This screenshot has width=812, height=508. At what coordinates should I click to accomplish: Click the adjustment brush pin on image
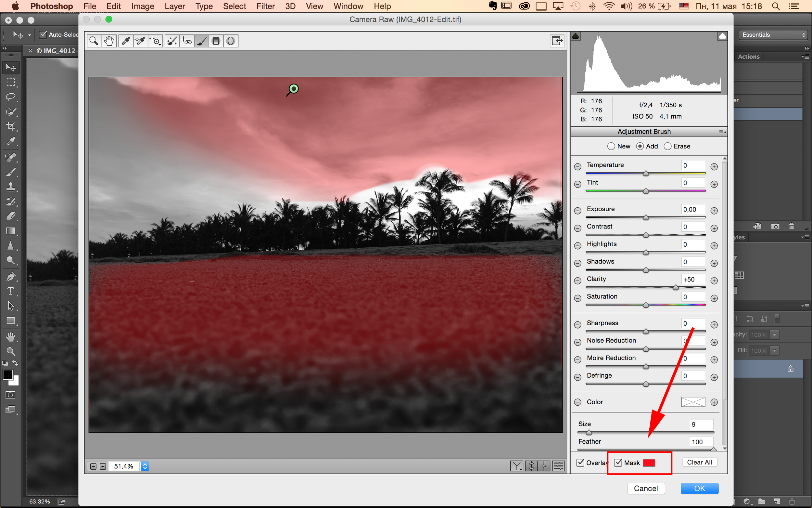tap(294, 89)
